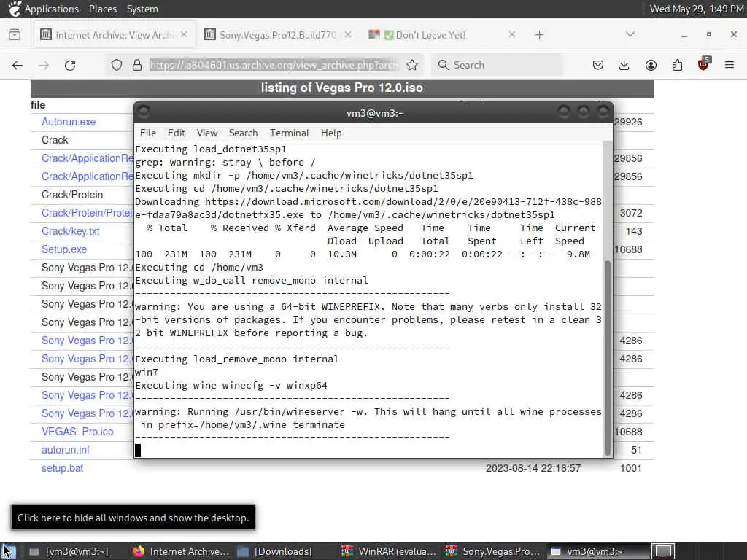The image size is (747, 560).
Task: Open the autorun.inf link
Action: point(65,450)
